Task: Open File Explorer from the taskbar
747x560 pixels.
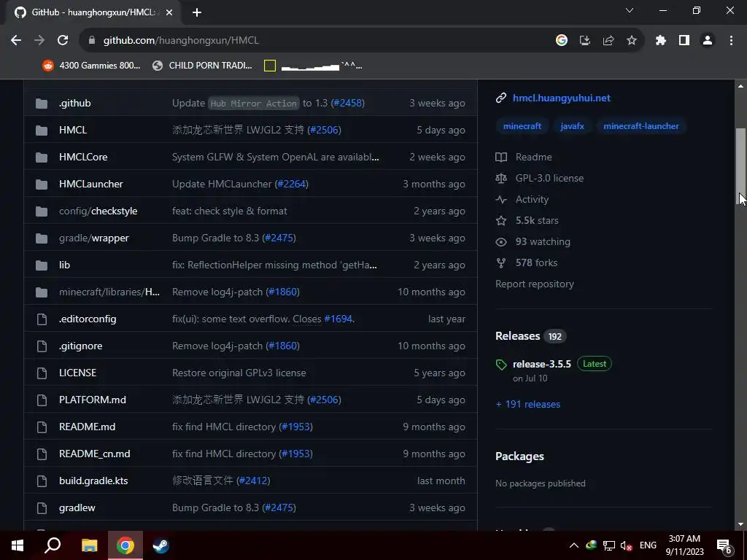Action: (x=89, y=545)
